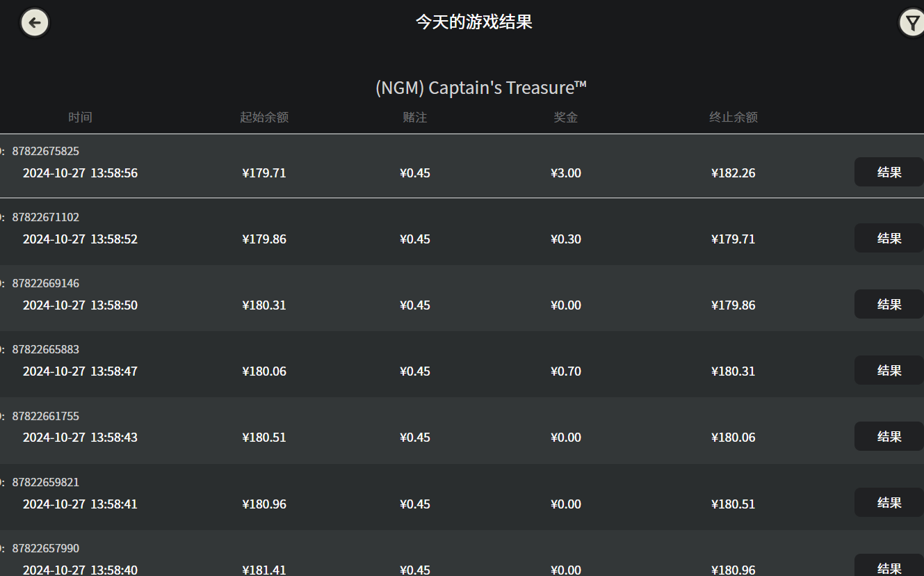Click the back arrow icon
Image resolution: width=924 pixels, height=576 pixels.
34,23
